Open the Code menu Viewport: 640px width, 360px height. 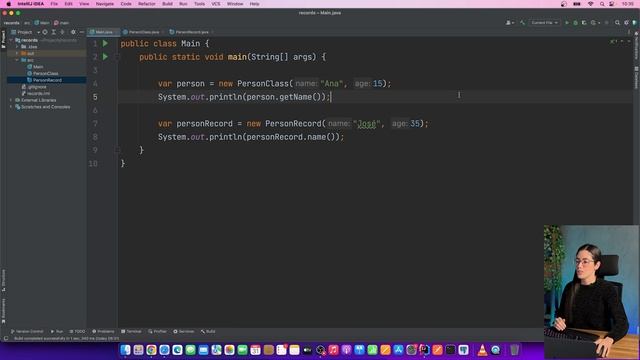pyautogui.click(x=126, y=4)
